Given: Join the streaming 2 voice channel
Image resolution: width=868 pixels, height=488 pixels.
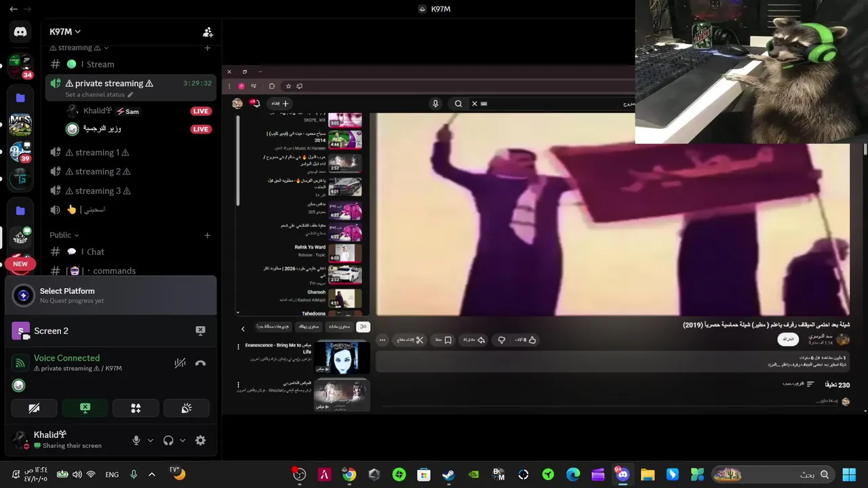Looking at the screenshot, I should click(131, 171).
